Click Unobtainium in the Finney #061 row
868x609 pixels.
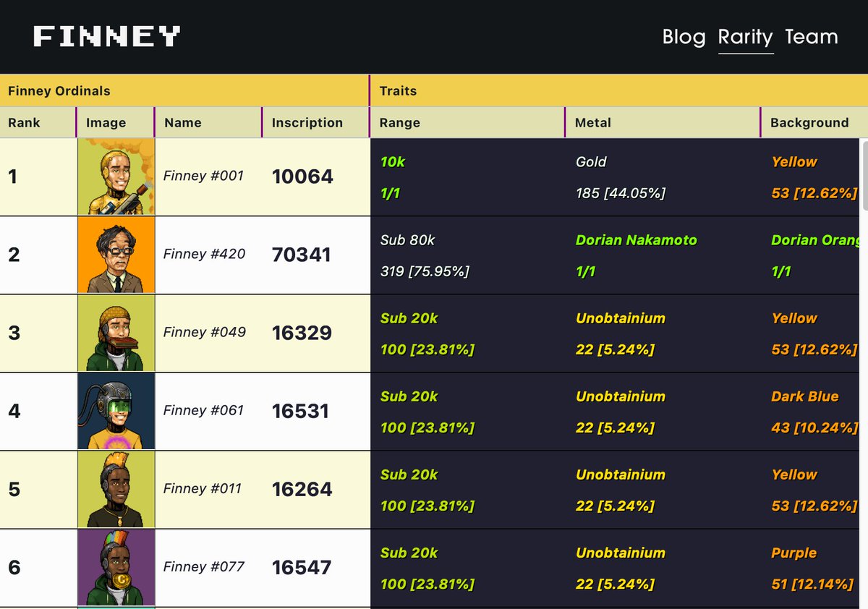[621, 396]
